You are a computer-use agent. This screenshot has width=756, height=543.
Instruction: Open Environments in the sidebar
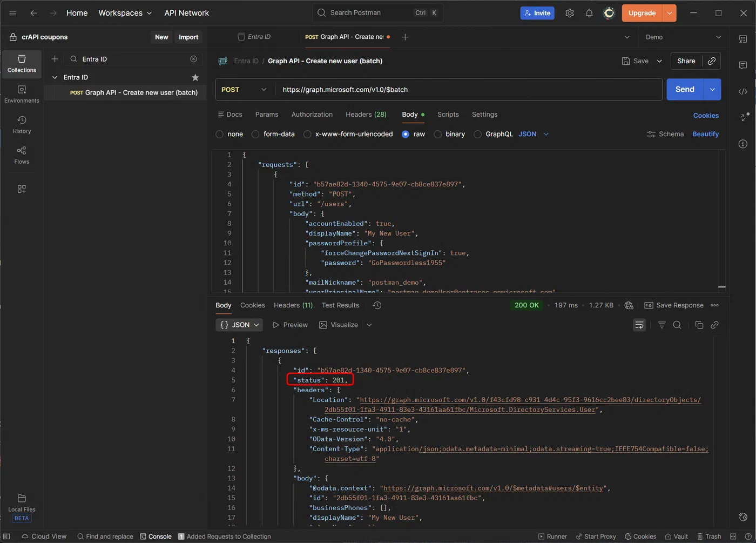coord(22,94)
